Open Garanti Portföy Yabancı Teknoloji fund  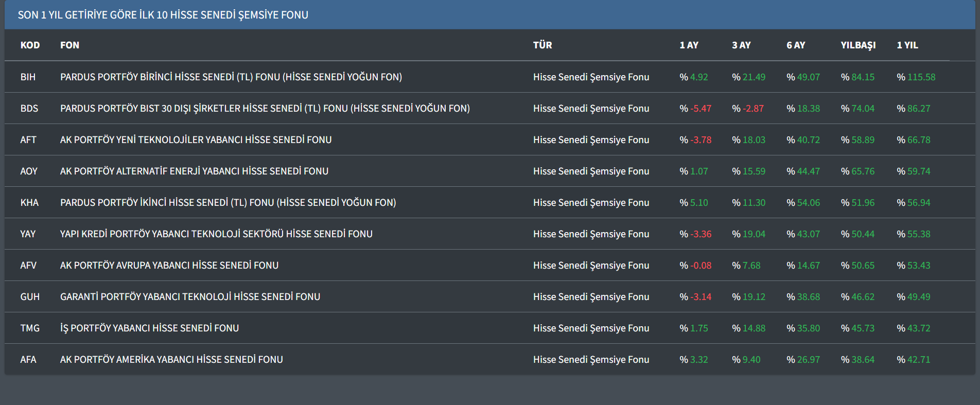(x=190, y=297)
